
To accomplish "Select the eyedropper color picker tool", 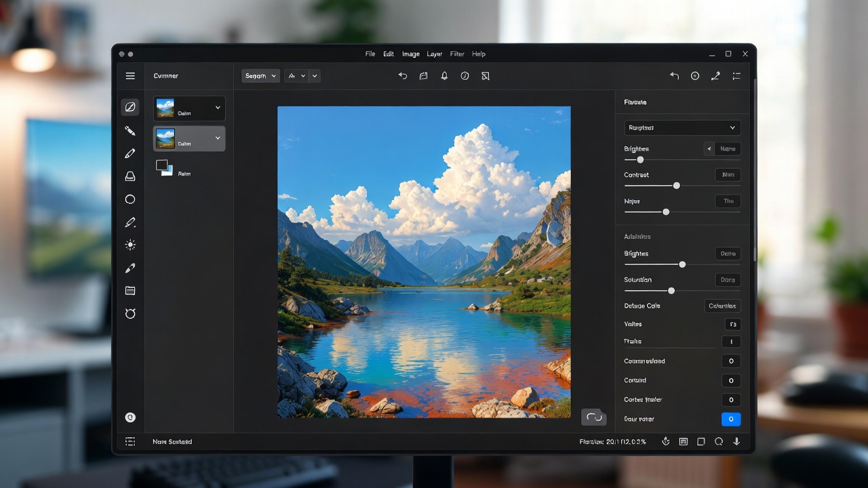I will (130, 267).
